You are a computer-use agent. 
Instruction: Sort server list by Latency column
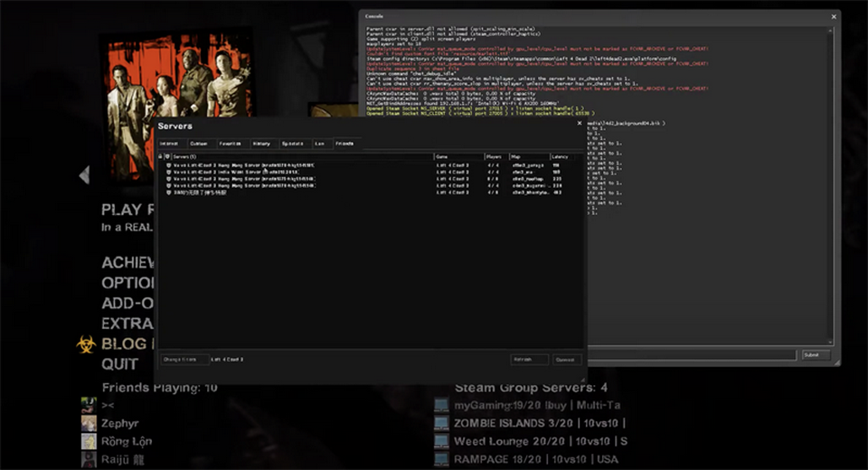(561, 156)
